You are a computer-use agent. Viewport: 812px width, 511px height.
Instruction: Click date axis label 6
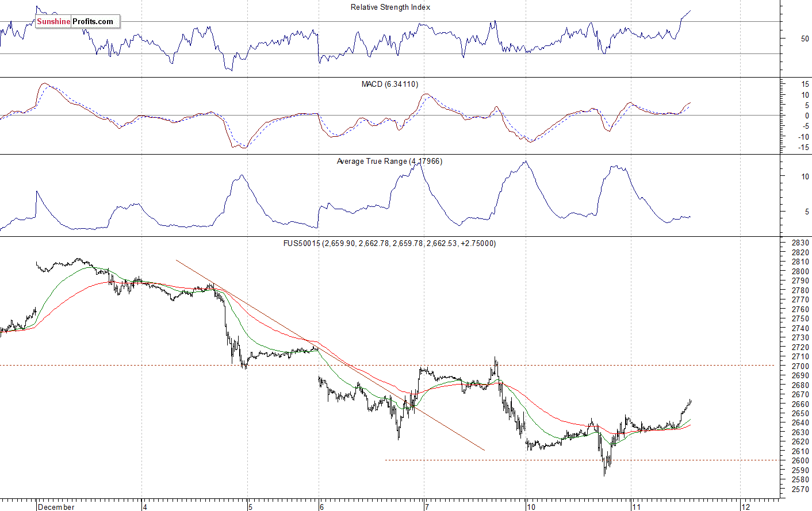coord(322,507)
